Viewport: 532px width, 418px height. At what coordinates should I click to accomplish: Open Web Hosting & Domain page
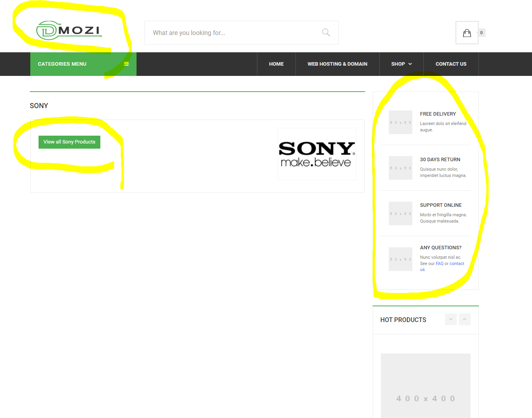tap(338, 64)
